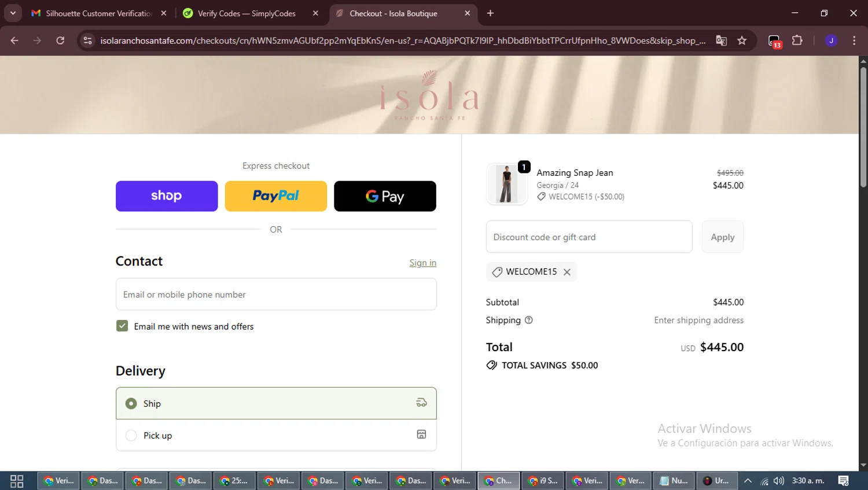Pay with Shop Pay express button
The width and height of the screenshot is (868, 490).
coord(167,196)
